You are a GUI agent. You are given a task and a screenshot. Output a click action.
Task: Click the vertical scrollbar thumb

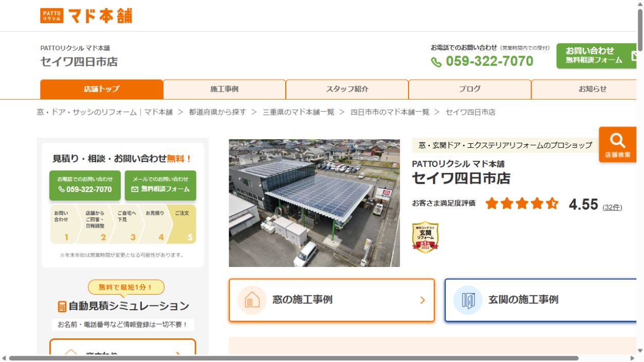tap(640, 31)
